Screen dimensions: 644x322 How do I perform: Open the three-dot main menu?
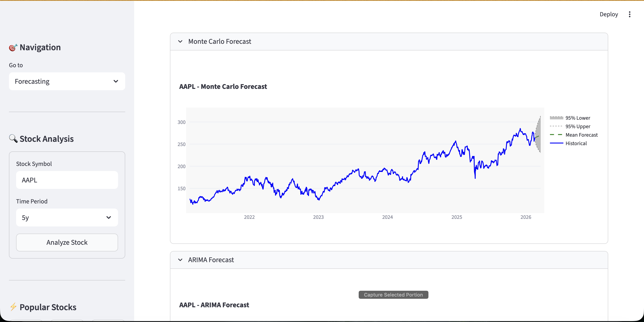pos(629,14)
